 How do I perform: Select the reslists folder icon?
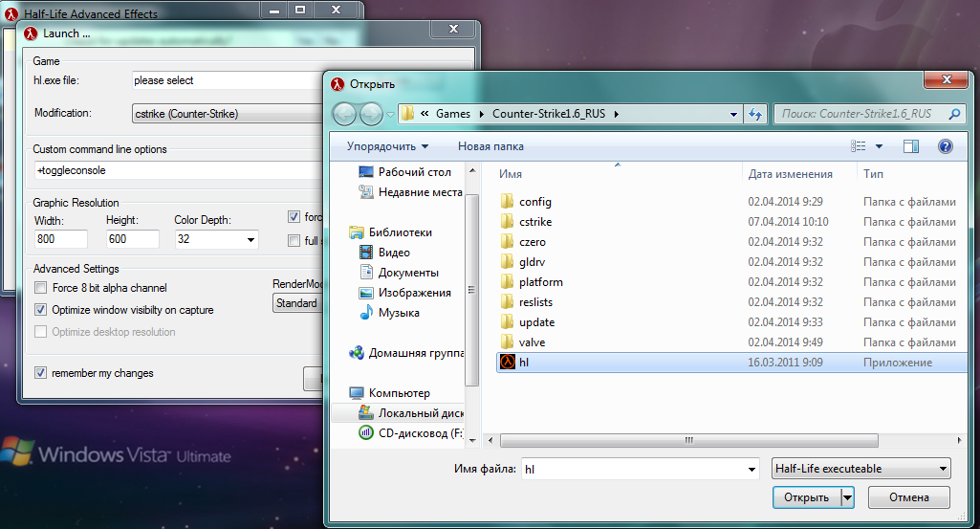pyautogui.click(x=507, y=301)
